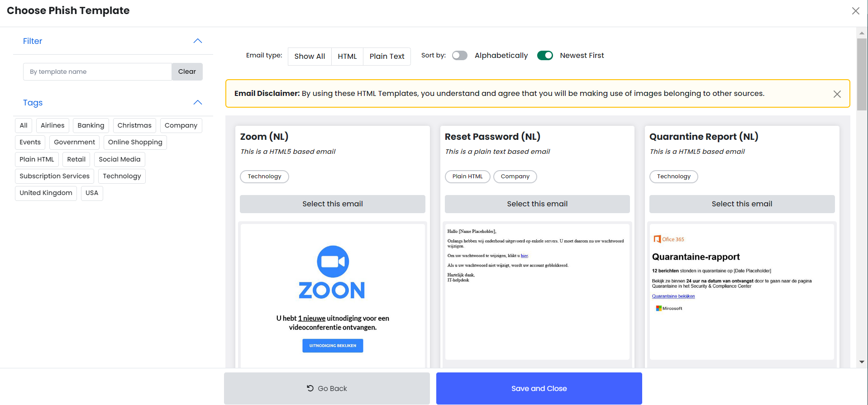Select the Quarantine Report (NL) email

(742, 204)
